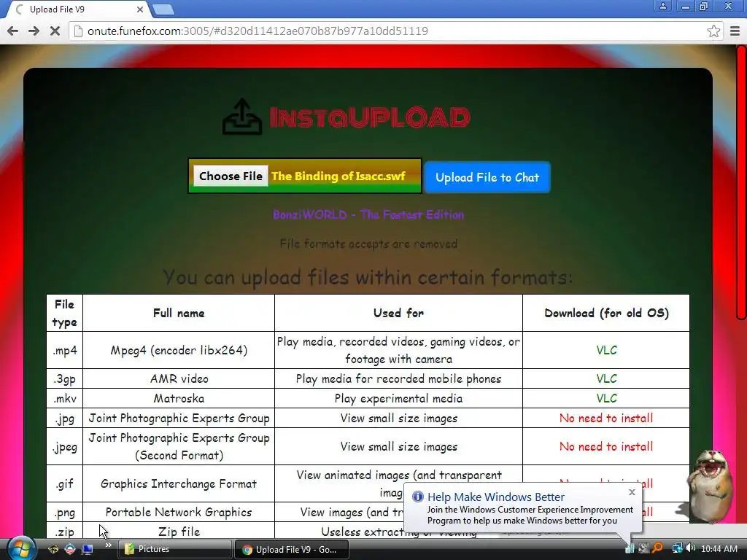Click the computer monitor quick launch icon

click(87, 549)
